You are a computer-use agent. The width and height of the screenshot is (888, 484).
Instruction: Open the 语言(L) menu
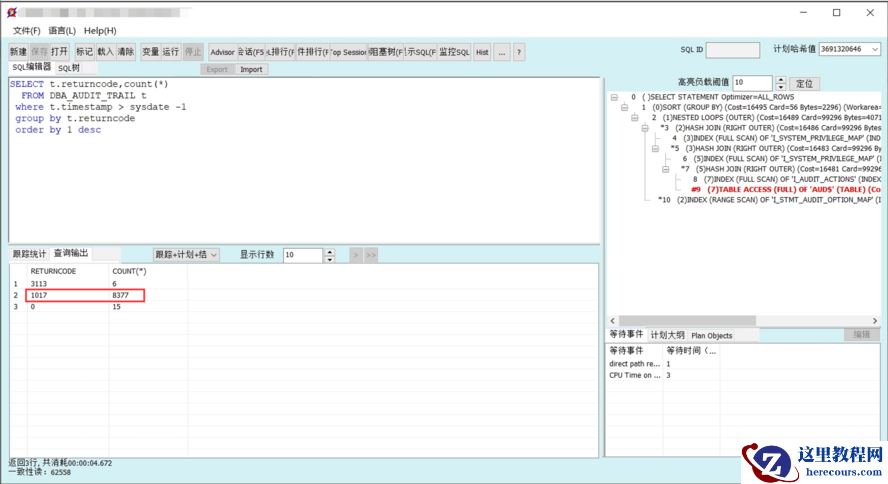[62, 31]
